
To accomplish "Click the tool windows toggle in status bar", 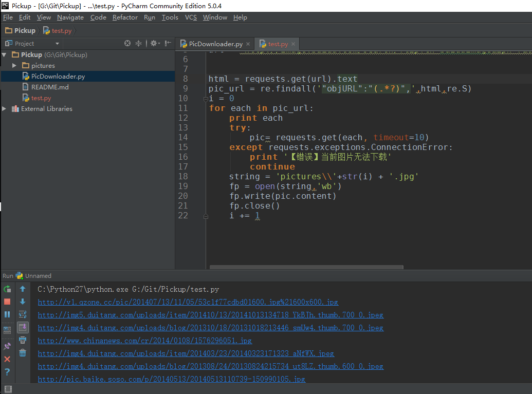I will [8, 389].
